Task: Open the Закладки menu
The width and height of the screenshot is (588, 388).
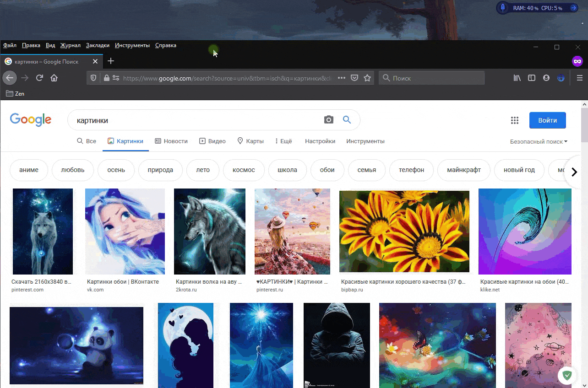Action: click(98, 45)
